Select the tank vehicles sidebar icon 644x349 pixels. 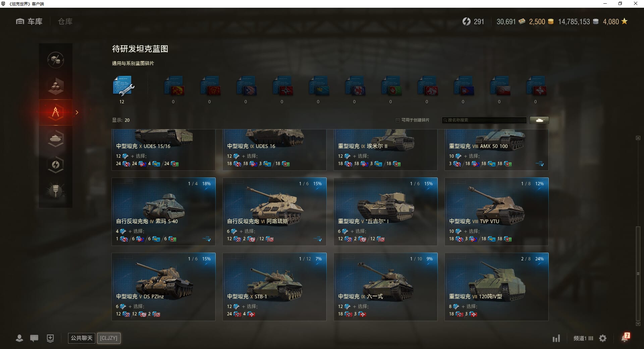coord(56,138)
